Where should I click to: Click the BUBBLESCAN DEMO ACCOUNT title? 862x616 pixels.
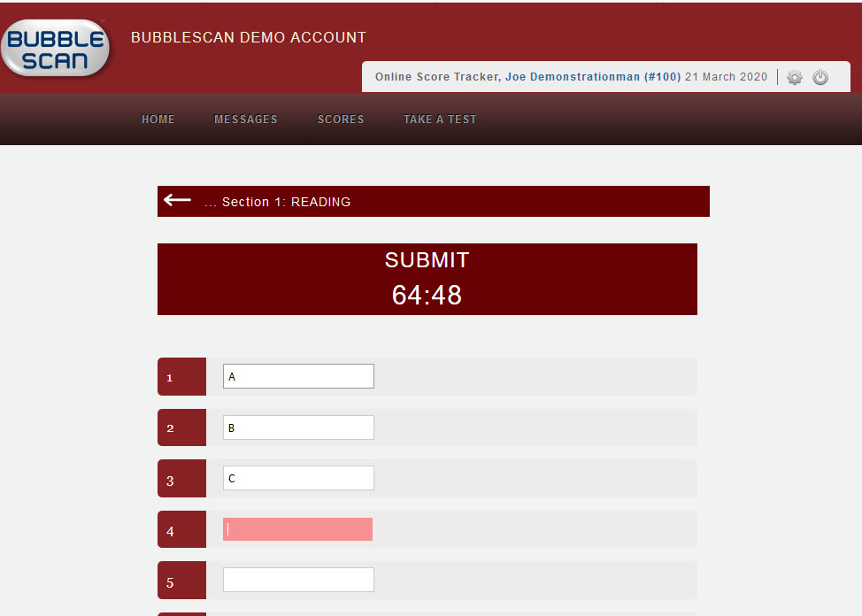(x=249, y=37)
